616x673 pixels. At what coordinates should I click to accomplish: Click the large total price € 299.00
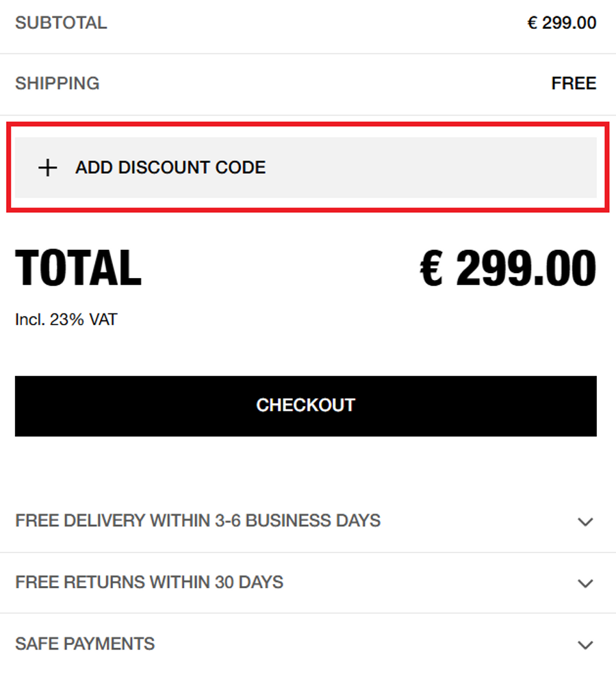pos(507,268)
